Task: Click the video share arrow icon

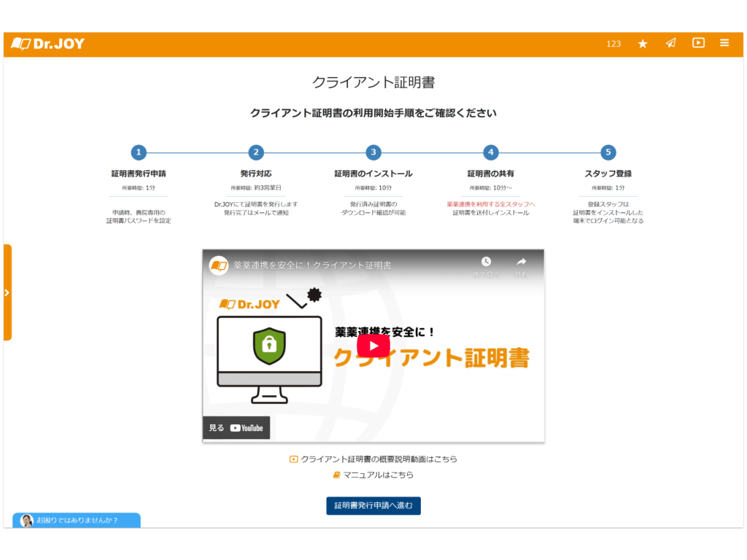Action: pos(521,262)
